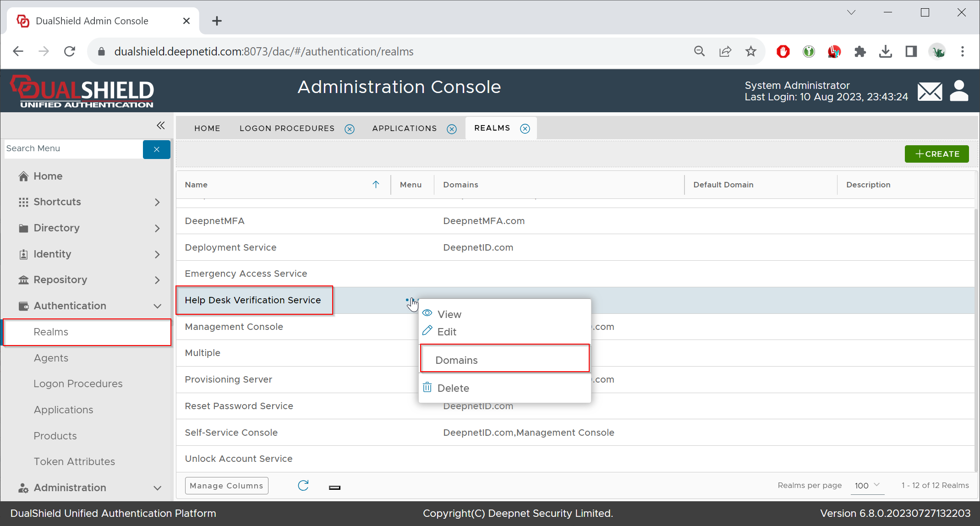Open Logon Procedures in sidebar
This screenshot has width=980, height=526.
point(78,384)
